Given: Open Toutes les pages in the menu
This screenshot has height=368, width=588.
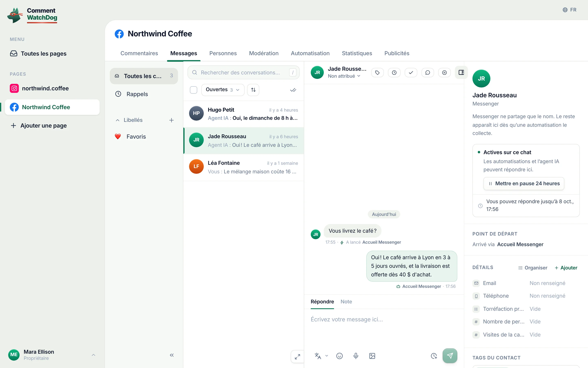Looking at the screenshot, I should point(52,54).
